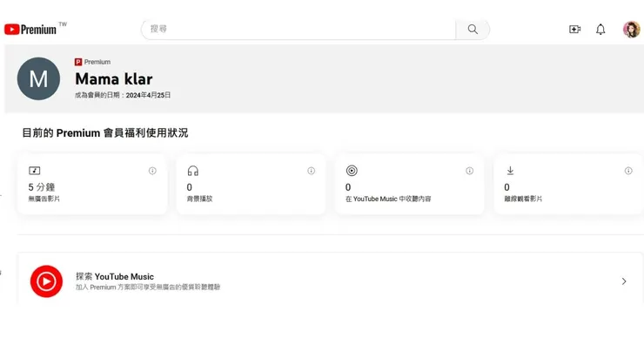Click the 無廣告影片 label
The height and width of the screenshot is (338, 644).
pyautogui.click(x=44, y=199)
